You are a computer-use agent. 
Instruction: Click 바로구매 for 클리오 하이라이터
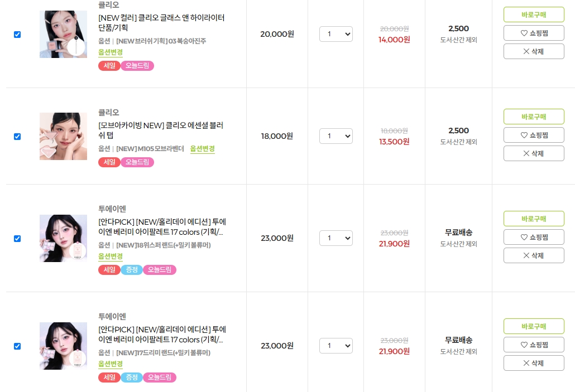(534, 14)
